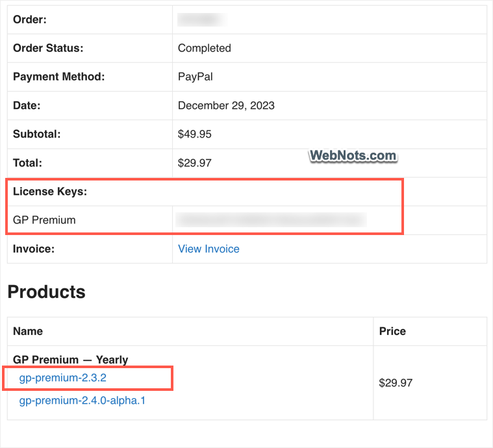Click the Order Status: label

pyautogui.click(x=48, y=48)
